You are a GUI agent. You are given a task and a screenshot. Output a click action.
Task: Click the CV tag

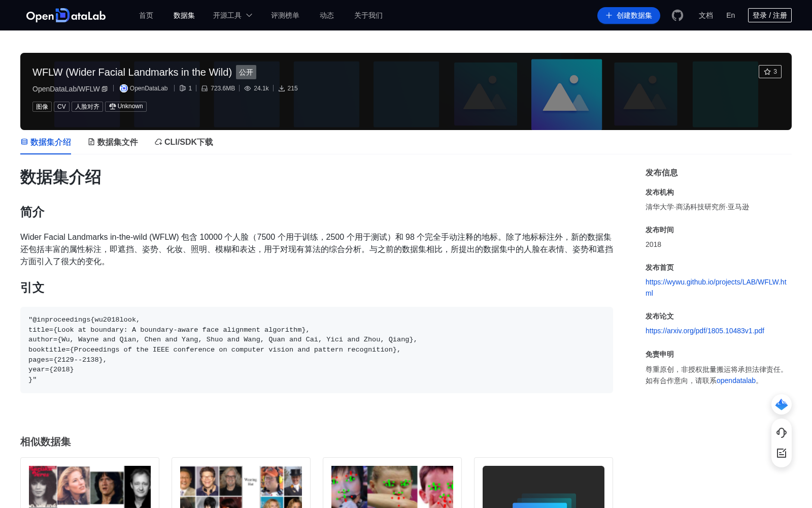point(61,107)
